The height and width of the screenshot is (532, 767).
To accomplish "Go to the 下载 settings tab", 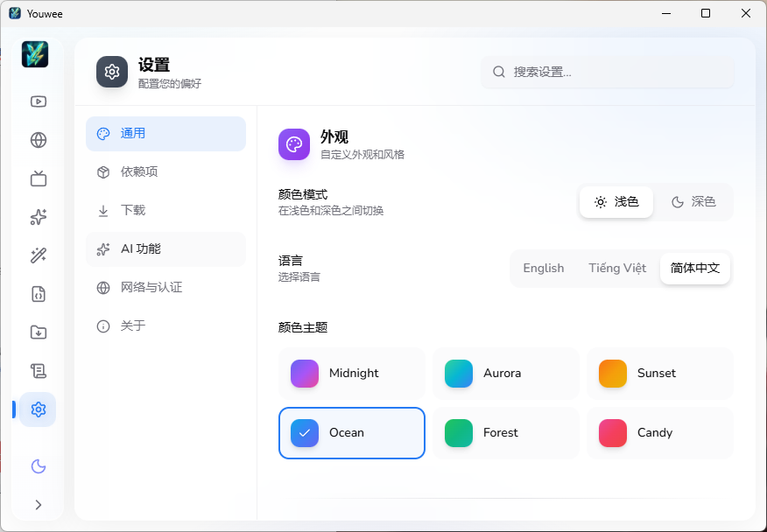I will (x=165, y=211).
